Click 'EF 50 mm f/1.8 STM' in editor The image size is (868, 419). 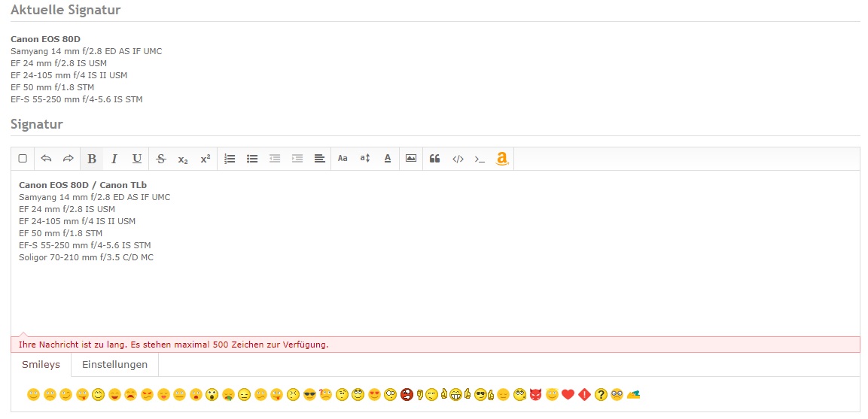tap(60, 233)
